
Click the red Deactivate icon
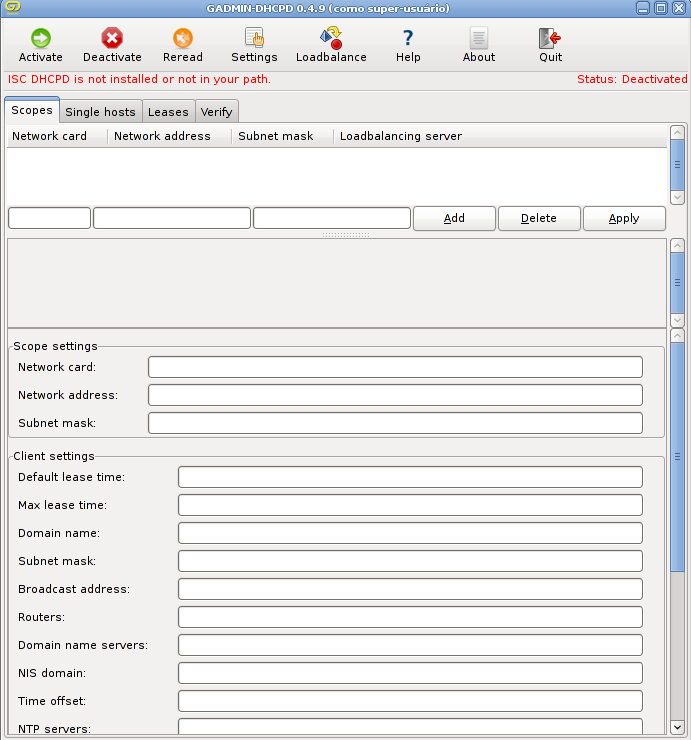[112, 38]
